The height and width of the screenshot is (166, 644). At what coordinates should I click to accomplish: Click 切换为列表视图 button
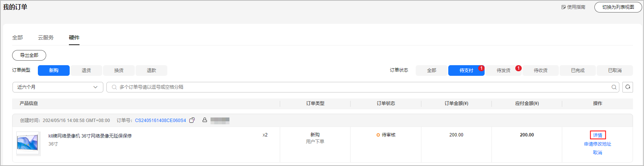click(618, 7)
